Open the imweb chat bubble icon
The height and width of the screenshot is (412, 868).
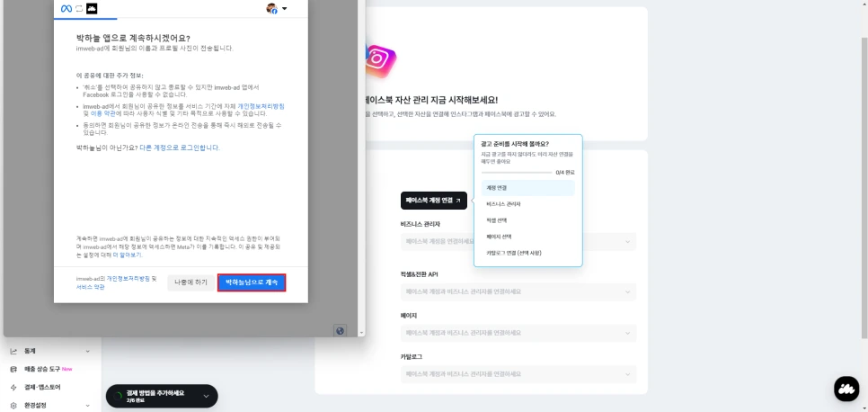click(846, 389)
